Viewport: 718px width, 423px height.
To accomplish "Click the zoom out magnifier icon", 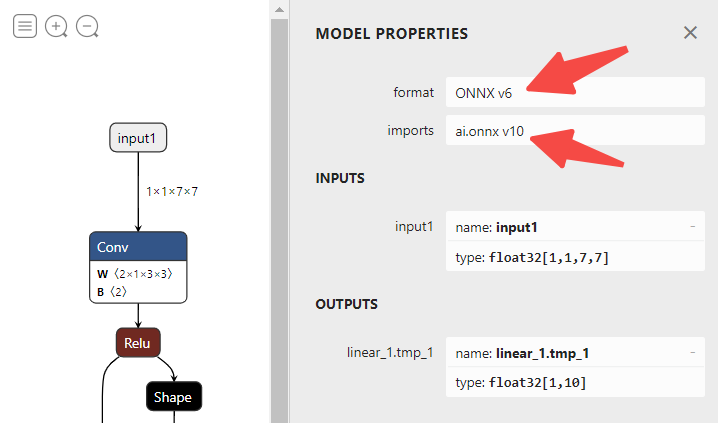I will tap(87, 27).
